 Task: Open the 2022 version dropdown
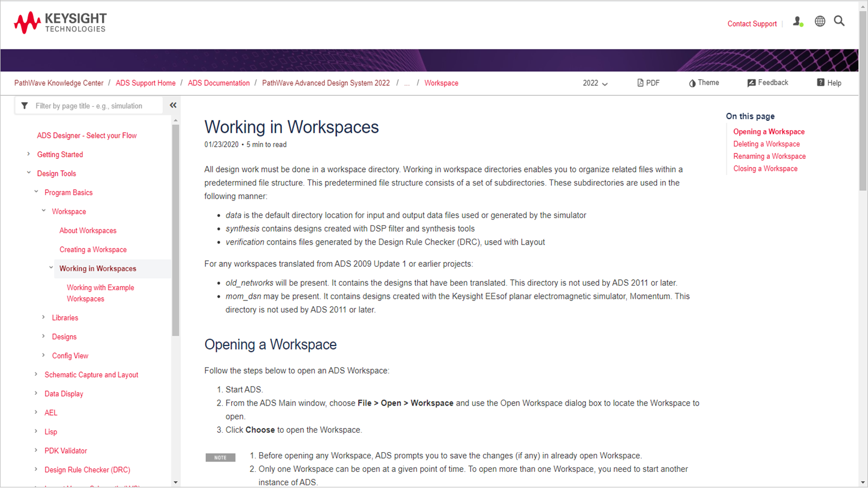pos(595,83)
